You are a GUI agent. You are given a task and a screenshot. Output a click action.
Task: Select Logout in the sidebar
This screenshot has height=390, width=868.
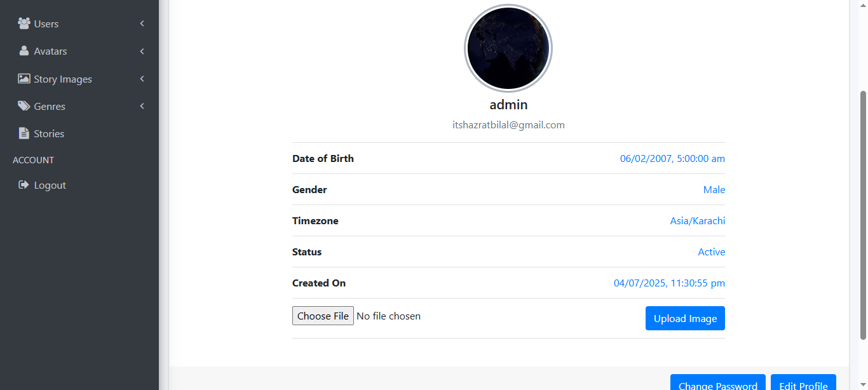79,185
